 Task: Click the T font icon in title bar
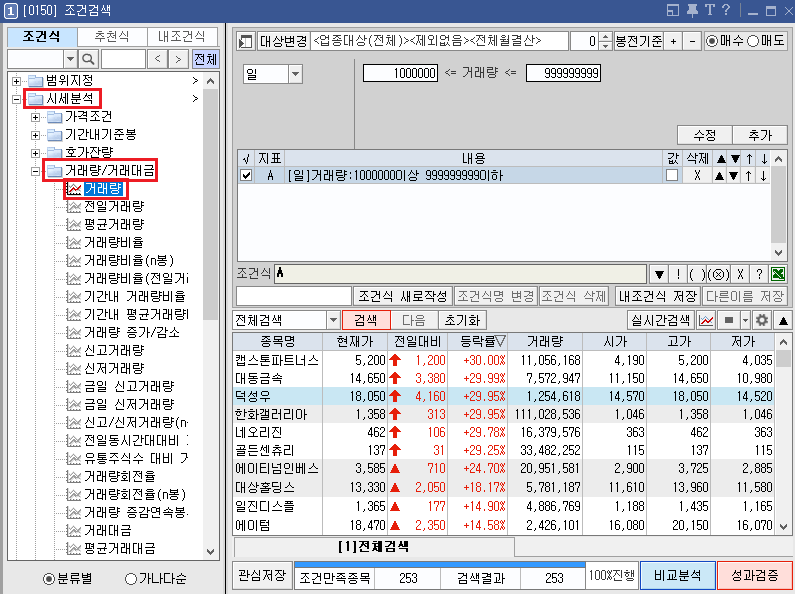(x=709, y=10)
